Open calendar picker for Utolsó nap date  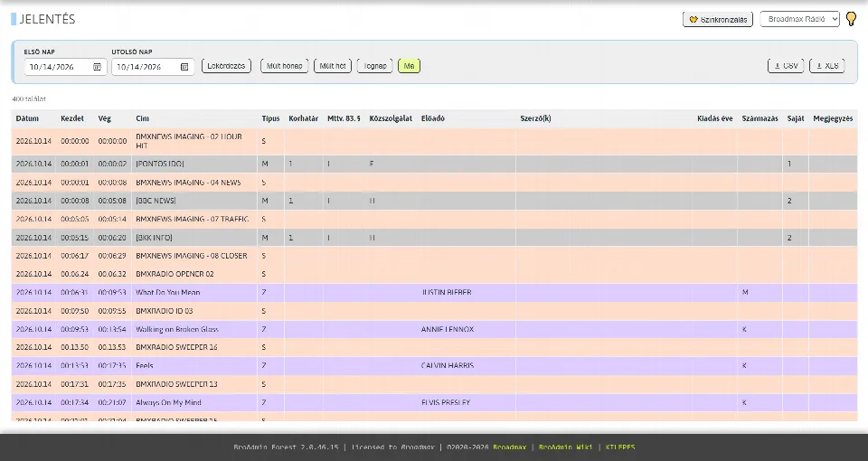tap(184, 67)
